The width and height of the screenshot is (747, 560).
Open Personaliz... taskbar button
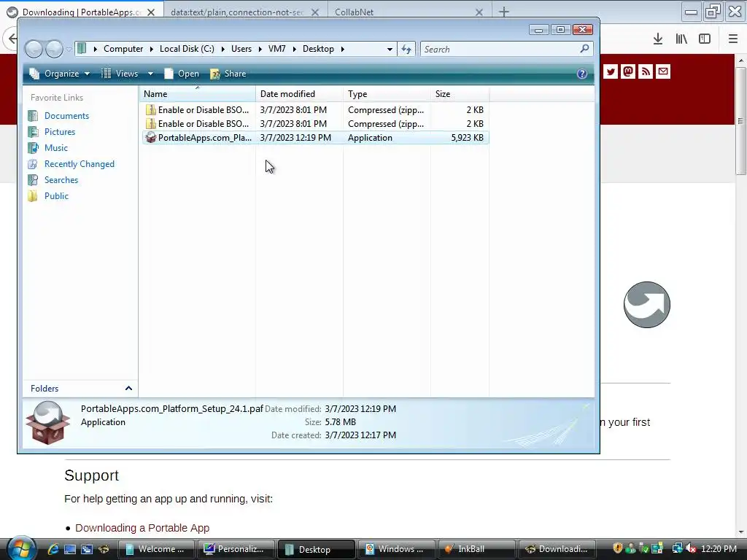coord(236,549)
